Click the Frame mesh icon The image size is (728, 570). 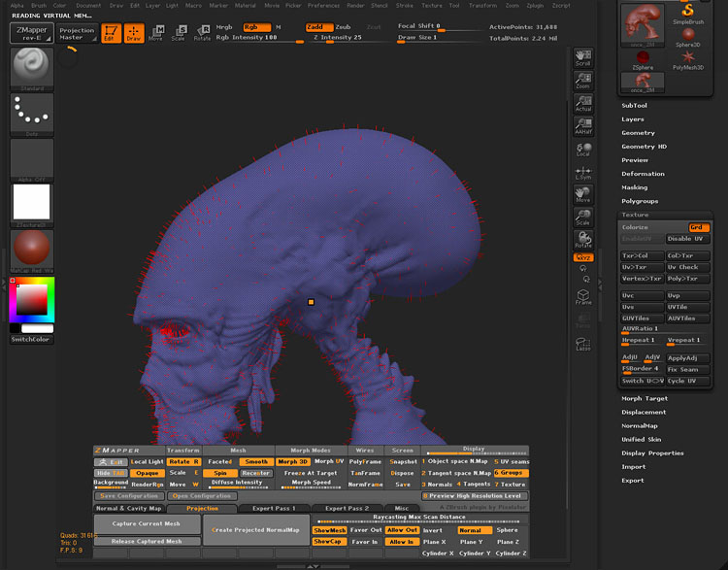tap(583, 296)
